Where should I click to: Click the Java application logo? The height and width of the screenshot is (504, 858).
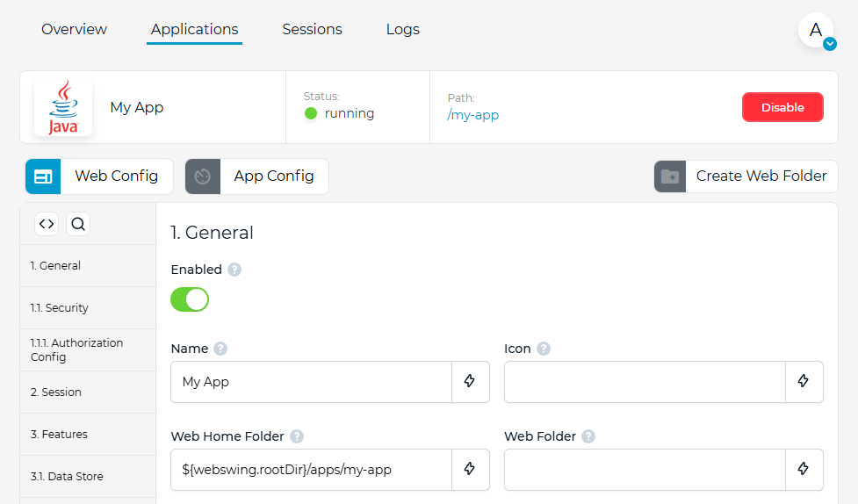[63, 107]
